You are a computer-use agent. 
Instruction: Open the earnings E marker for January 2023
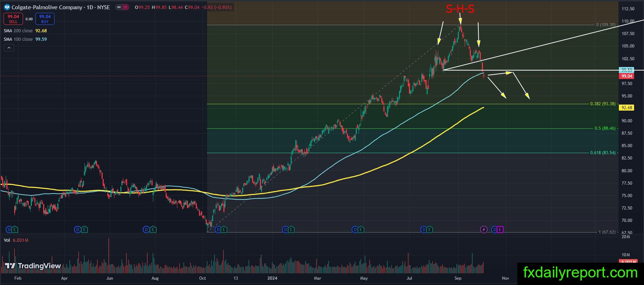click(15, 230)
